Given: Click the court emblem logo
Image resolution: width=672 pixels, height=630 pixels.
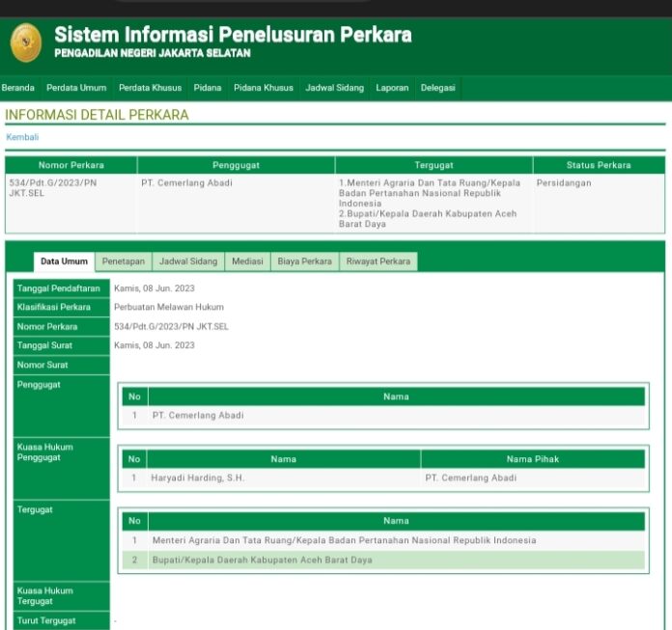Looking at the screenshot, I should click(25, 43).
